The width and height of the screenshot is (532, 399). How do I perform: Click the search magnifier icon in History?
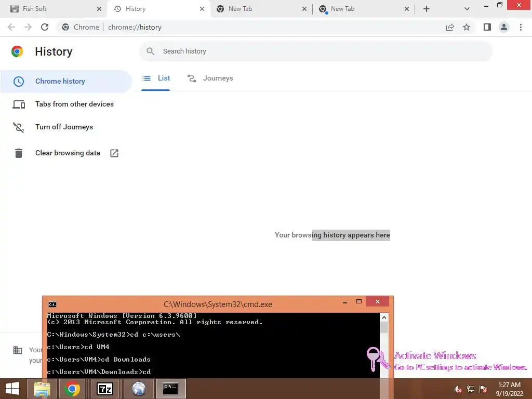(x=150, y=51)
